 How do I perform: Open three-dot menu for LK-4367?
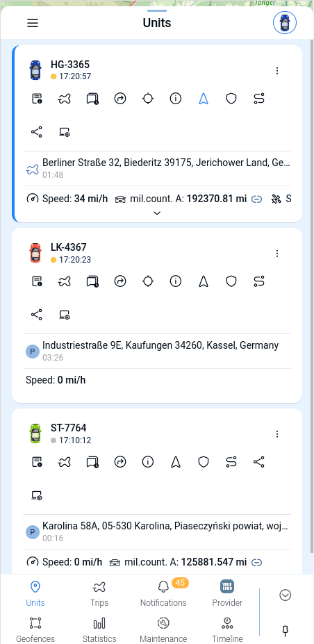click(x=277, y=254)
